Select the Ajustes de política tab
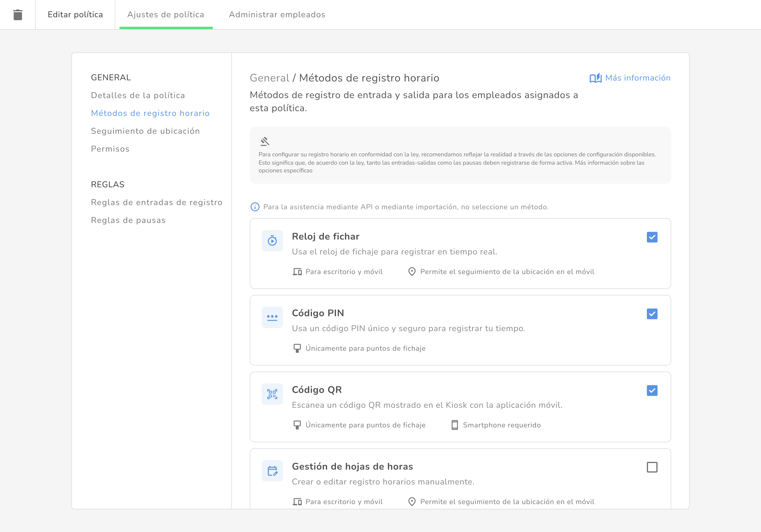This screenshot has height=532, width=761. pyautogui.click(x=166, y=15)
